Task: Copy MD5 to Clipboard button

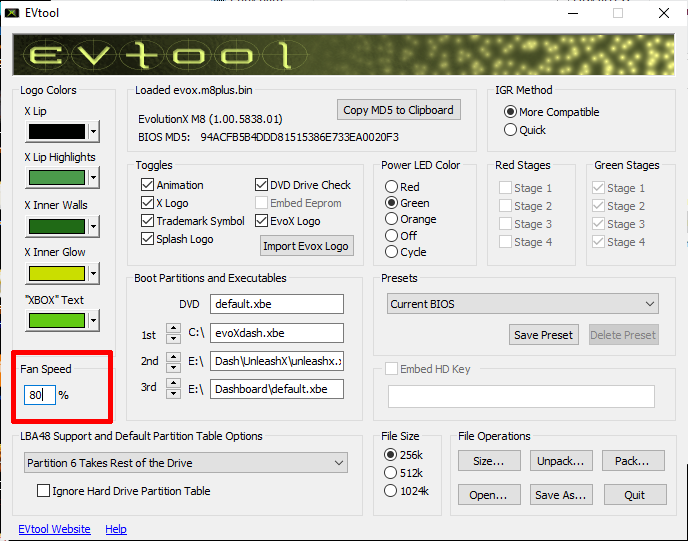Action: (x=398, y=110)
